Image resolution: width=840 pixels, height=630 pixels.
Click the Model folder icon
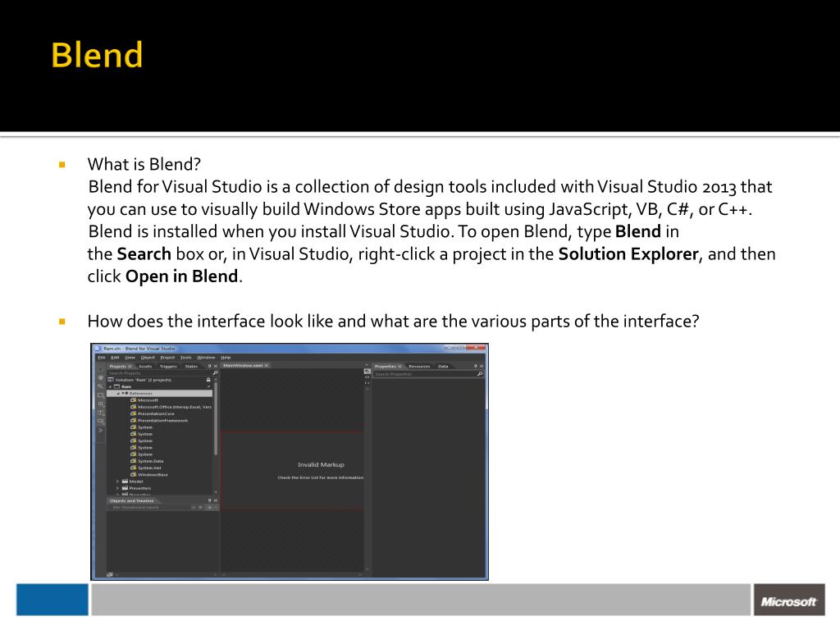(125, 482)
